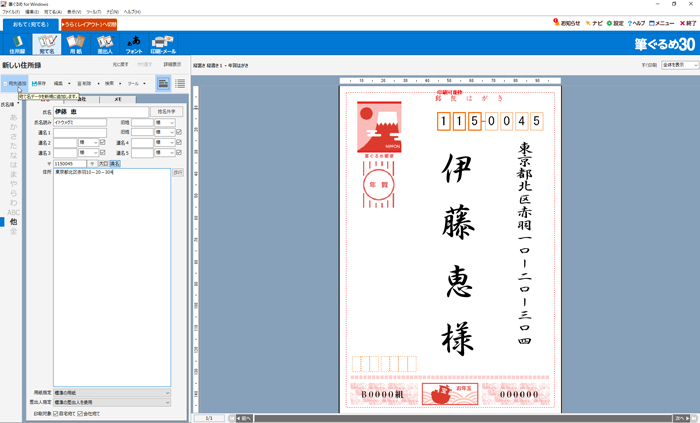The height and width of the screenshot is (423, 700).
Task: Open the ファイル menu
Action: [10, 12]
